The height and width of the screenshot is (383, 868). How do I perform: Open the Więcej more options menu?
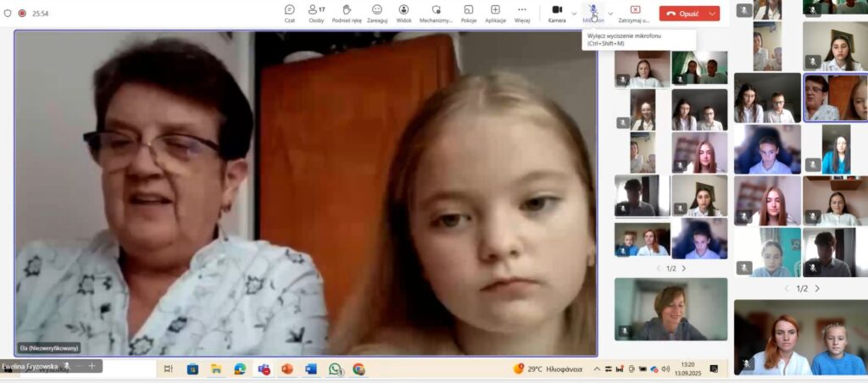(x=521, y=13)
